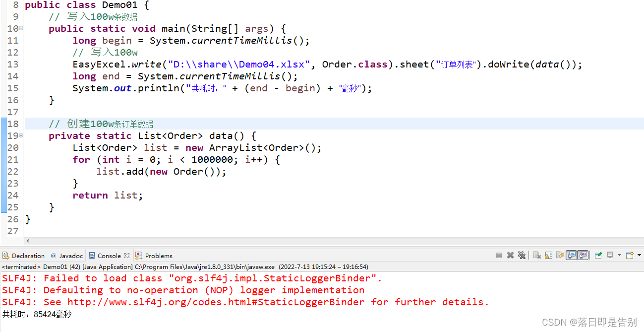This screenshot has width=644, height=332.
Task: Pin the console with the green pin icon
Action: (x=598, y=255)
